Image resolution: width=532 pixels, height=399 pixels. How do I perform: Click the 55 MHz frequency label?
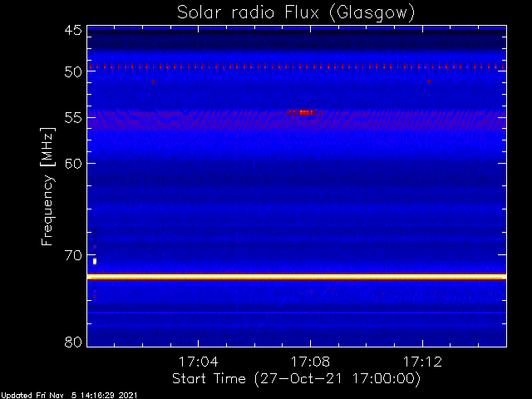point(73,118)
